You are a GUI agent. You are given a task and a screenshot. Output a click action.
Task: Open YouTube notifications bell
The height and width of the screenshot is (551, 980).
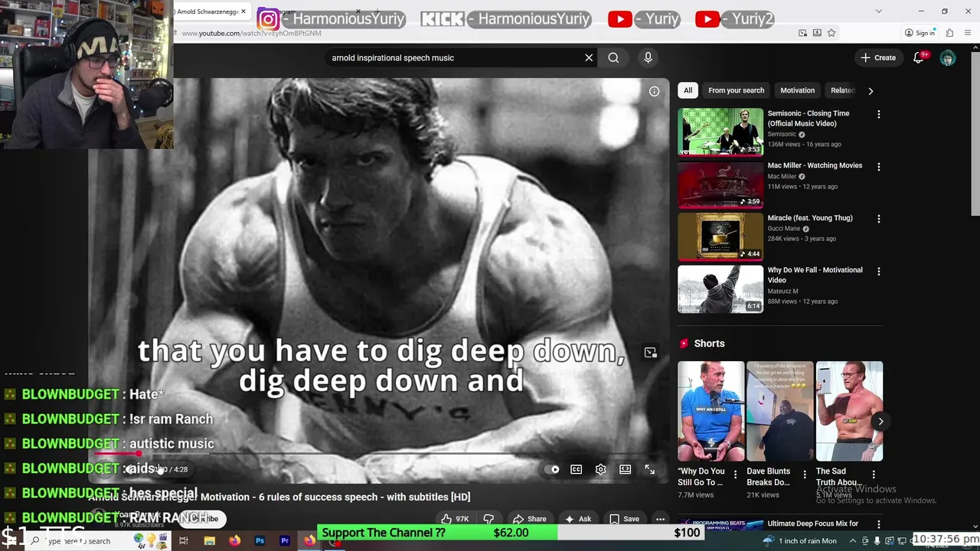pyautogui.click(x=919, y=57)
